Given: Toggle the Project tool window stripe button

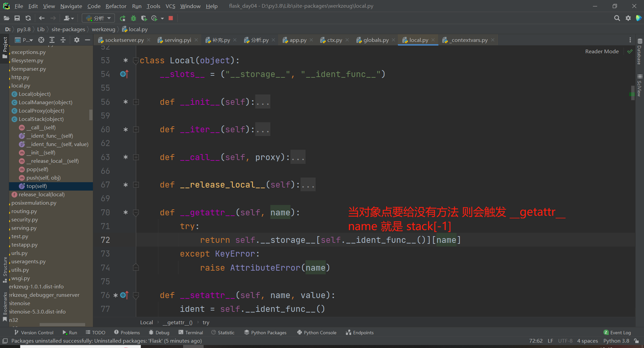Looking at the screenshot, I should tap(5, 47).
